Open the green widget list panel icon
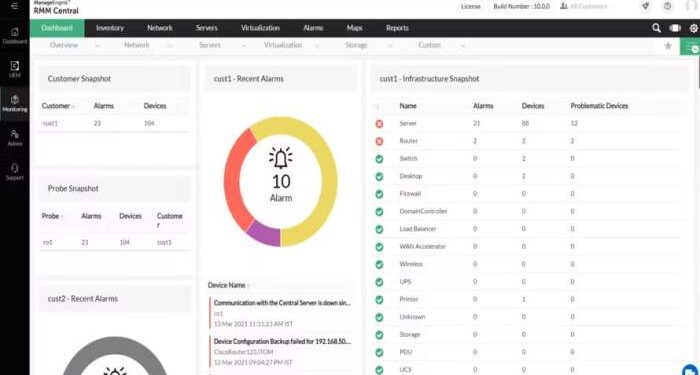The width and height of the screenshot is (700, 375). [690, 46]
